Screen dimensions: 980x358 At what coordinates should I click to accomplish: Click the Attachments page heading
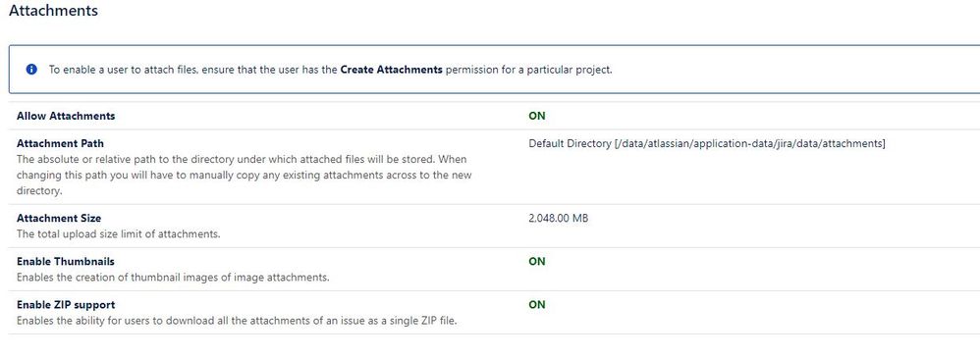click(53, 11)
